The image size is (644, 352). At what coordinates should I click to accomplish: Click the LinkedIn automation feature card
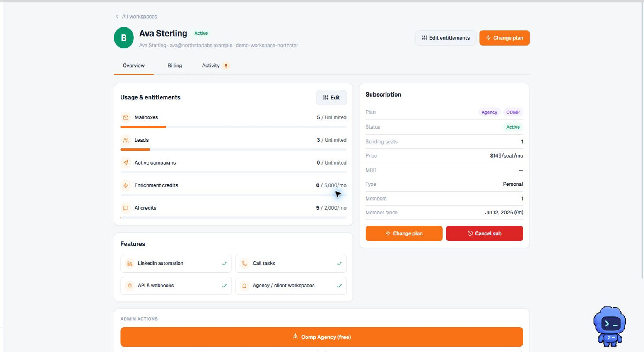click(x=176, y=264)
